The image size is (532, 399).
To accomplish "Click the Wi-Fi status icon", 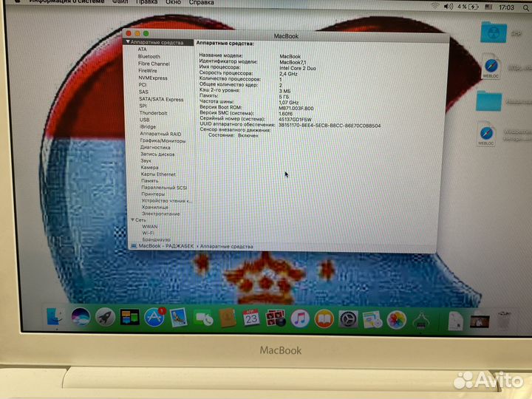I will (435, 7).
